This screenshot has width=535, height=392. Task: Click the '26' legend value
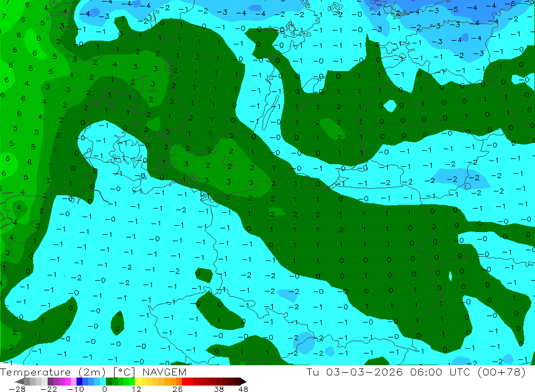[178, 389]
